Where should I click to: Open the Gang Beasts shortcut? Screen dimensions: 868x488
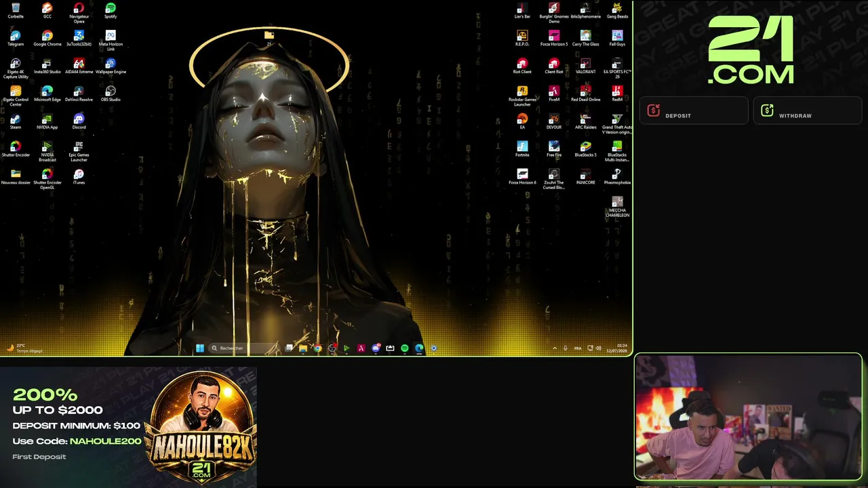(x=617, y=11)
